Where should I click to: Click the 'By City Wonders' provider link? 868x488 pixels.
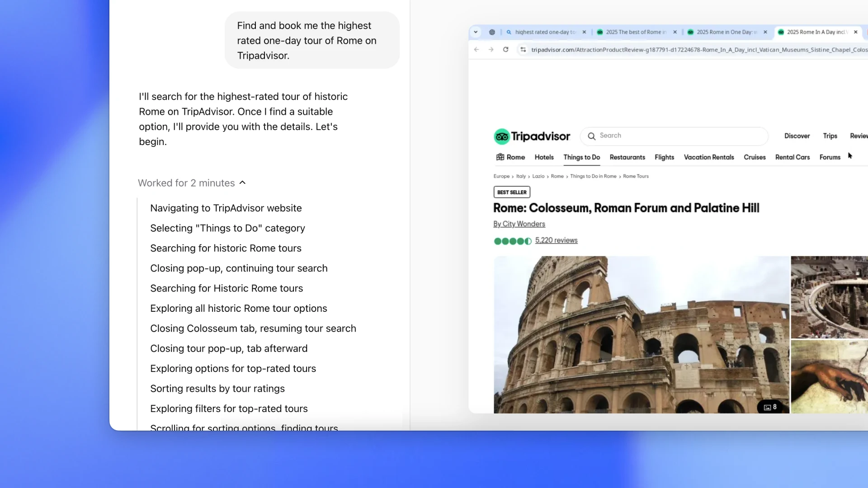coord(519,224)
